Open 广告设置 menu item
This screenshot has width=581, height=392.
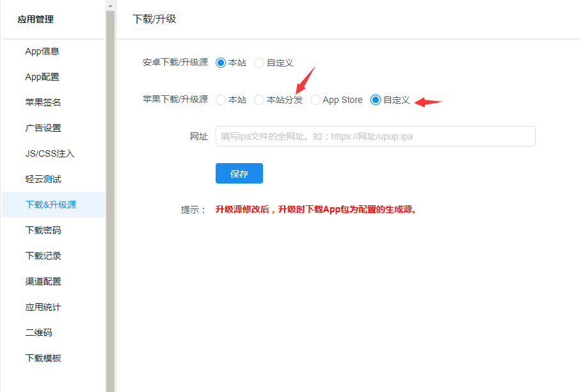[43, 128]
